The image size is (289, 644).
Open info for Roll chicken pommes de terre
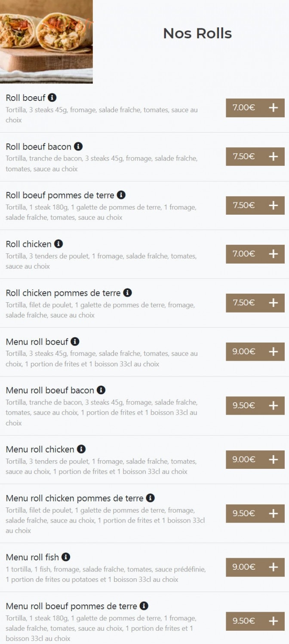127,293
